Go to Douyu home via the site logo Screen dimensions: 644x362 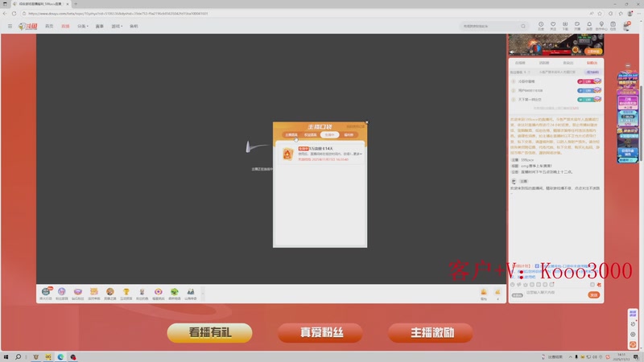coord(28,27)
